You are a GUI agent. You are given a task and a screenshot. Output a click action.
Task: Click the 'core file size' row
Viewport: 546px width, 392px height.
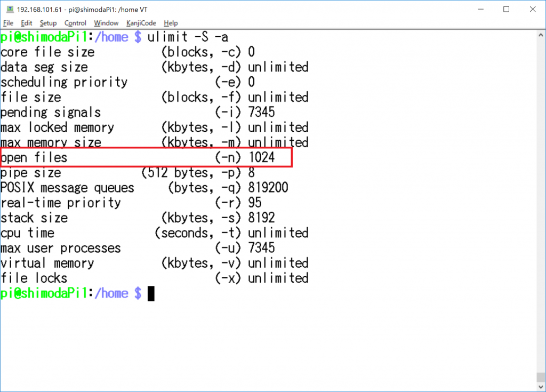pyautogui.click(x=127, y=52)
